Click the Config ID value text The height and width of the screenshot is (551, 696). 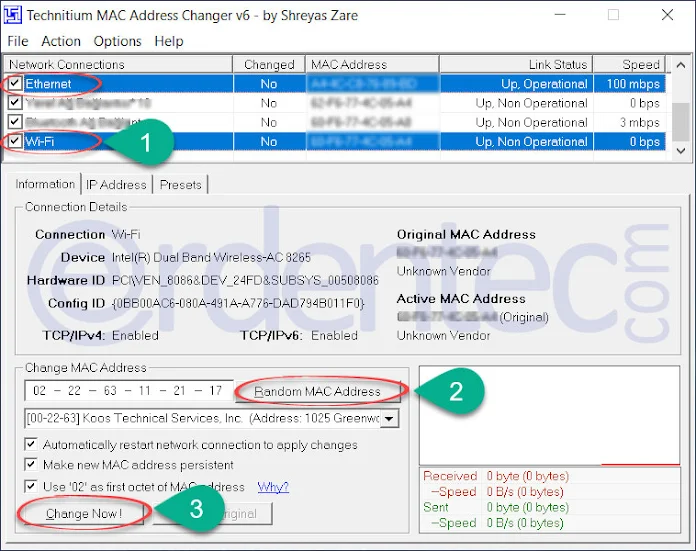pos(238,304)
